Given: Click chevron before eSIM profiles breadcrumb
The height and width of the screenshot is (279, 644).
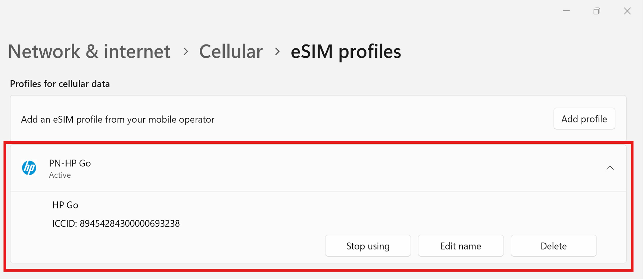Looking at the screenshot, I should [277, 51].
